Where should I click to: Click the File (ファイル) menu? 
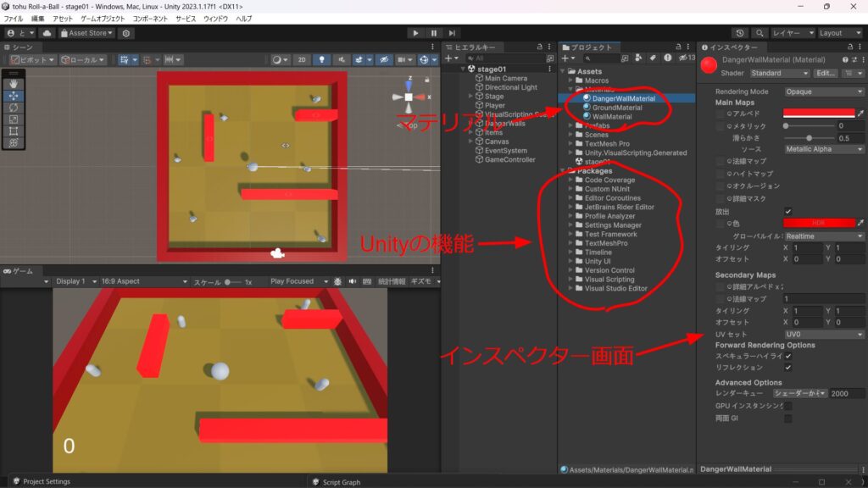pyautogui.click(x=14, y=19)
